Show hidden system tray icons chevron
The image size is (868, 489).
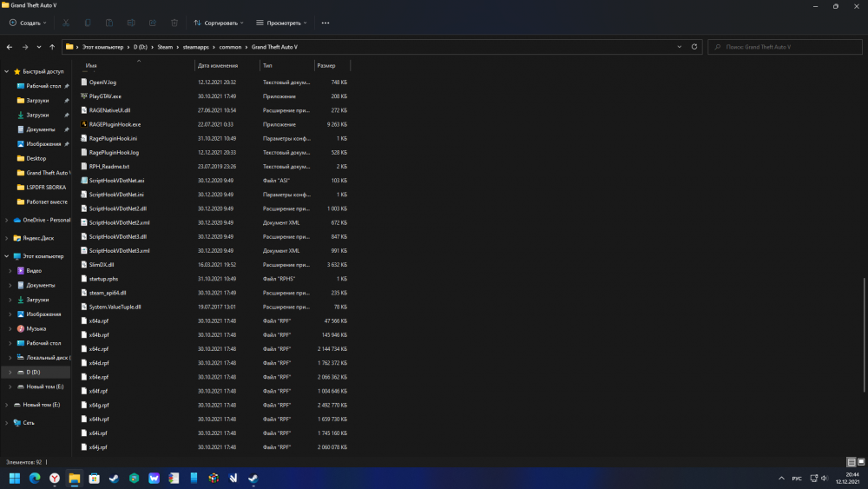coord(782,479)
